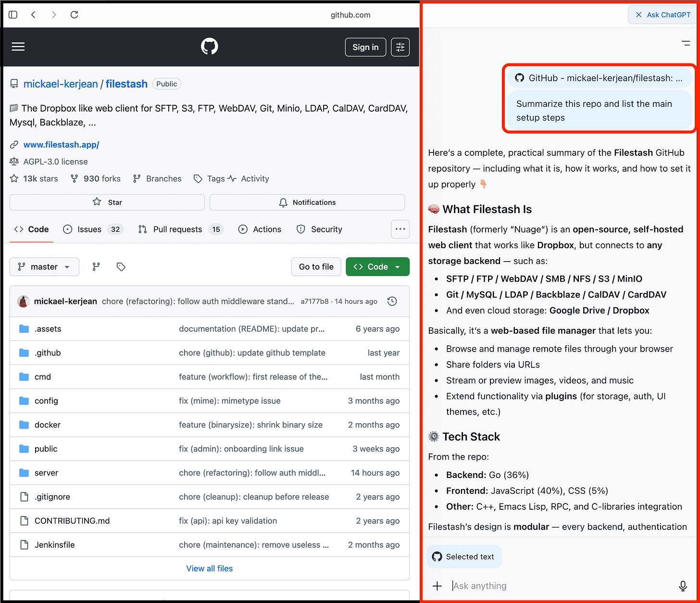Open the .assets folder
Screen dimensions: 700x603
pyautogui.click(x=48, y=329)
